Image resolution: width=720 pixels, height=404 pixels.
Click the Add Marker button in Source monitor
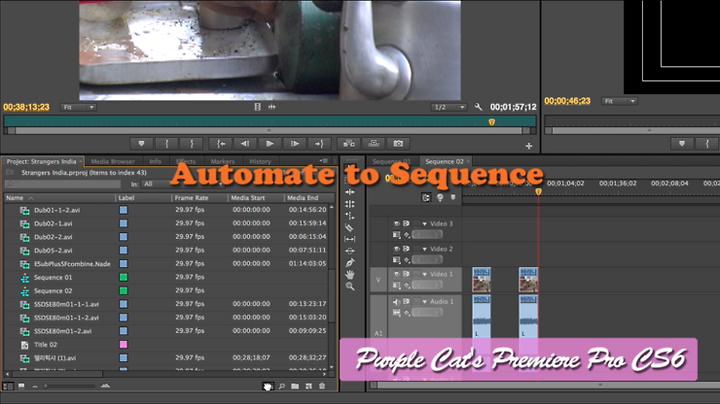[141, 144]
